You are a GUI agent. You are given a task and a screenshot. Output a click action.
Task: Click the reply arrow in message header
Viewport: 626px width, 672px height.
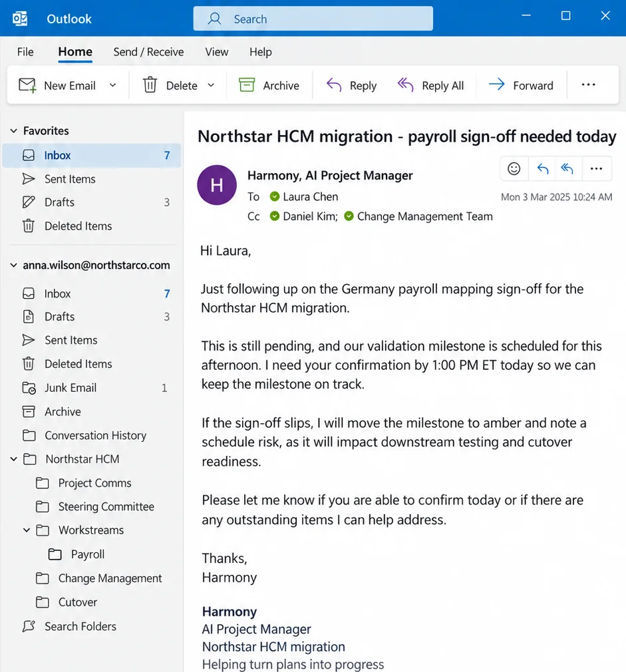pos(543,169)
